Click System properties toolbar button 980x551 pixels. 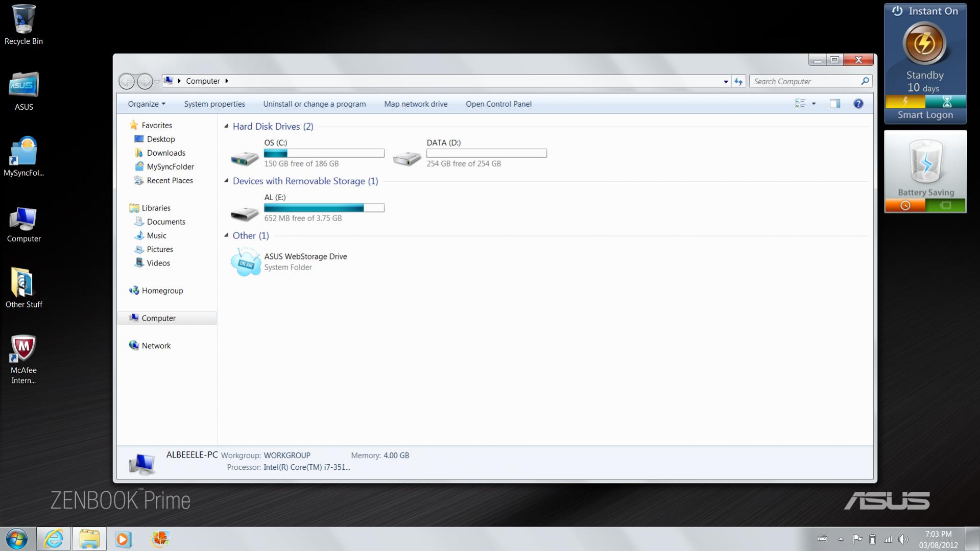214,104
